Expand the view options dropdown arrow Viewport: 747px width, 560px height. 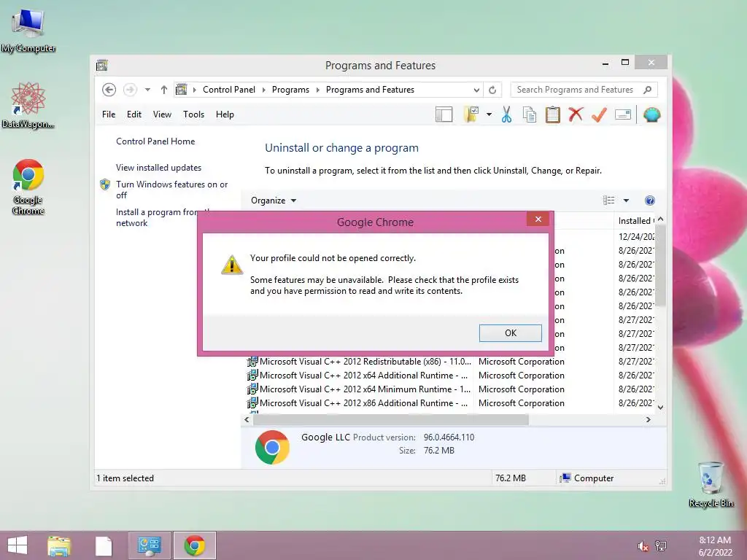tap(626, 201)
